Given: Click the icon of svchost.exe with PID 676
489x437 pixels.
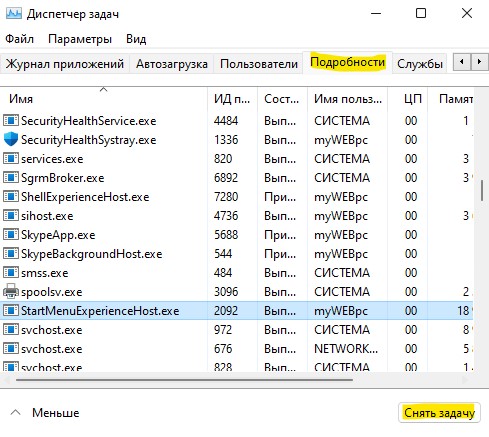Looking at the screenshot, I should pos(11,348).
